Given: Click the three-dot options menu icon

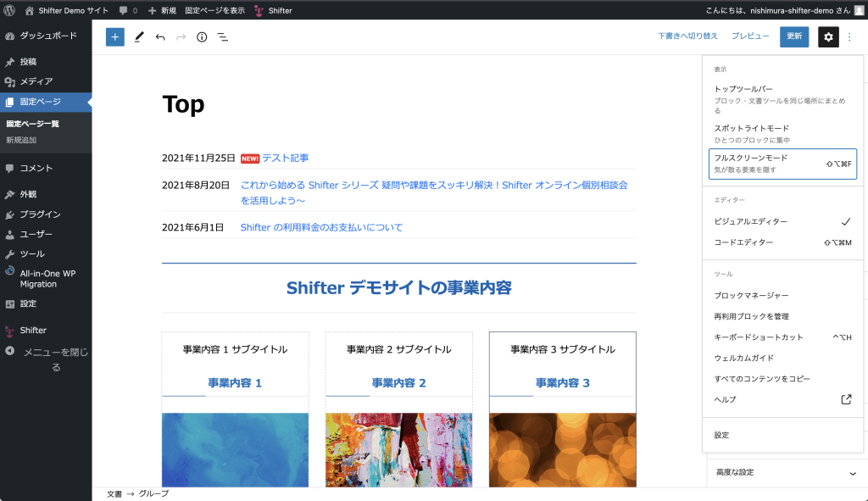Looking at the screenshot, I should (x=850, y=37).
